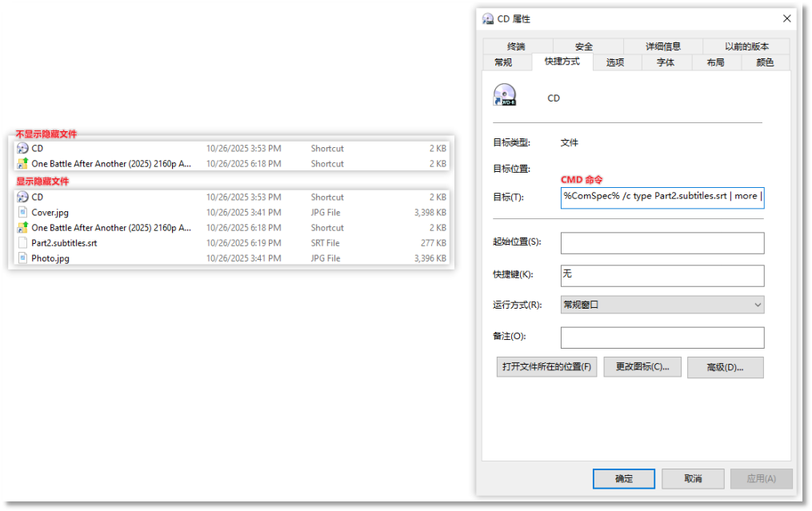Select the Part2.subtitles.srt SRT file icon
Screen dimensions: 812x511
pos(24,242)
